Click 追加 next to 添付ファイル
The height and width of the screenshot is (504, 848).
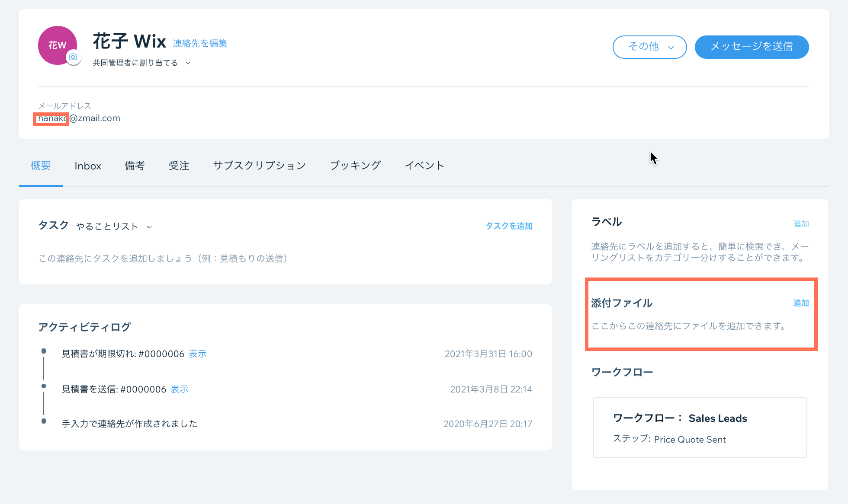point(801,303)
